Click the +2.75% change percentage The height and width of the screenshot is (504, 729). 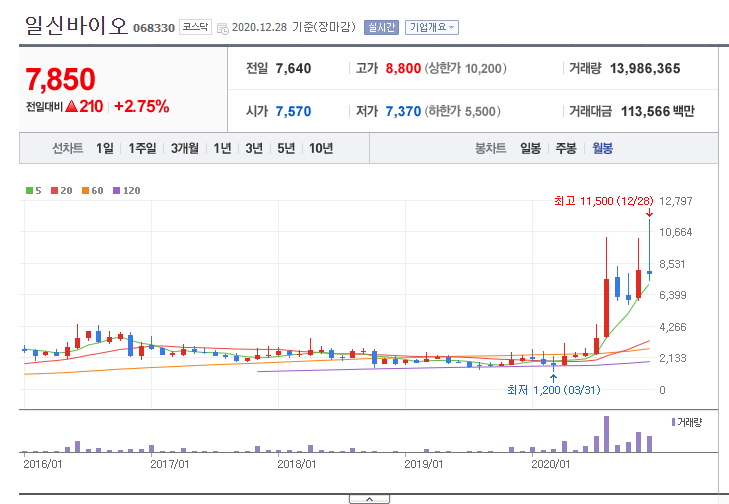pyautogui.click(x=142, y=106)
